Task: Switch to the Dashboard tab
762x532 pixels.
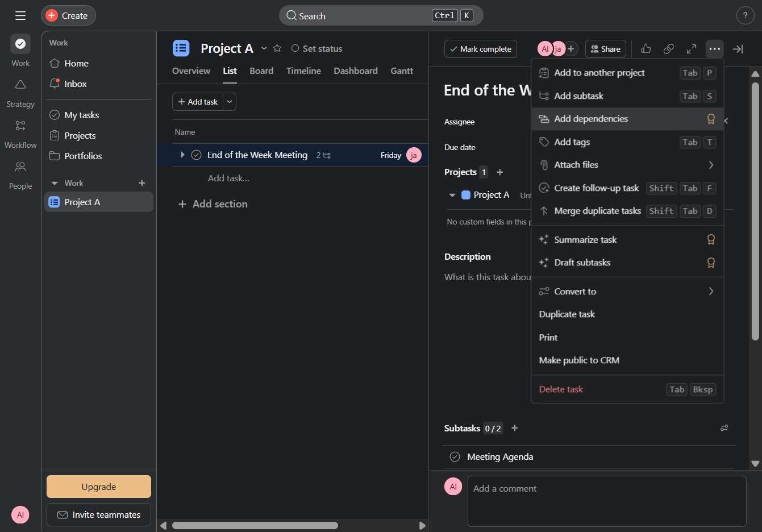Action: 356,70
